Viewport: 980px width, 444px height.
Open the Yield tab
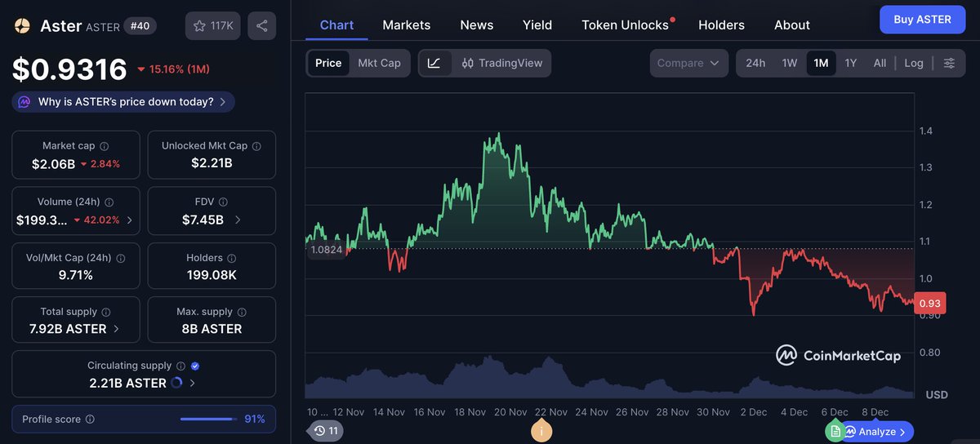(537, 24)
